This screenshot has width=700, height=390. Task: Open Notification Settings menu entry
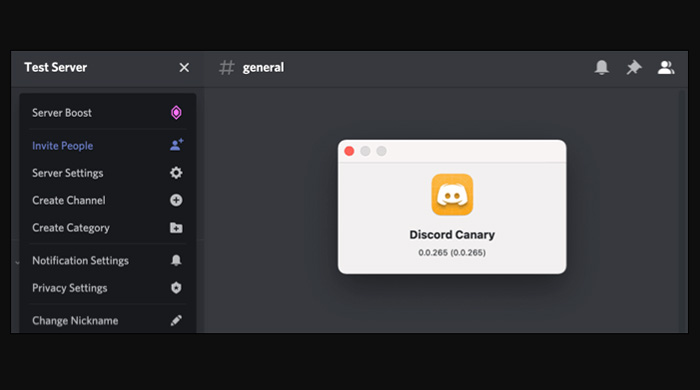108,260
